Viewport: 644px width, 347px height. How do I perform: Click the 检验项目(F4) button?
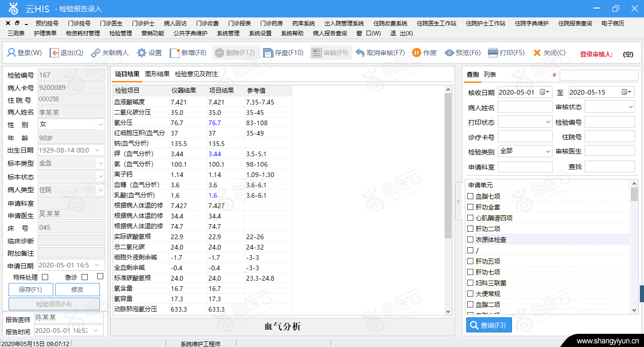pyautogui.click(x=54, y=304)
